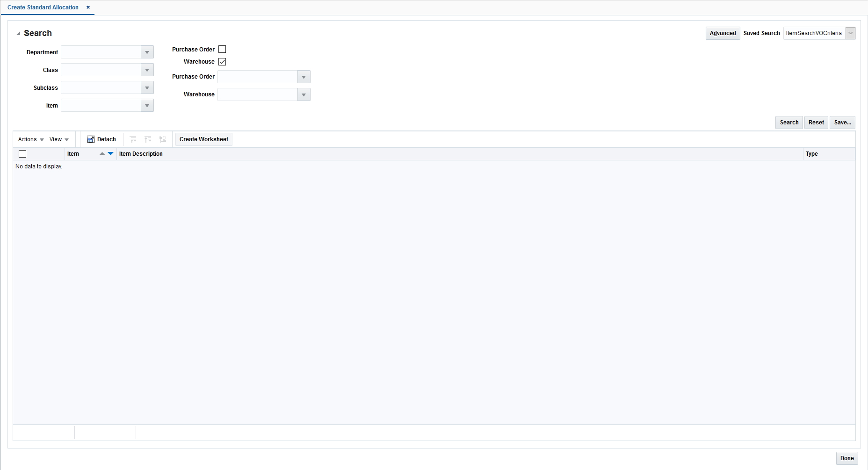This screenshot has width=868, height=470.
Task: Click the Reset button
Action: click(x=816, y=122)
